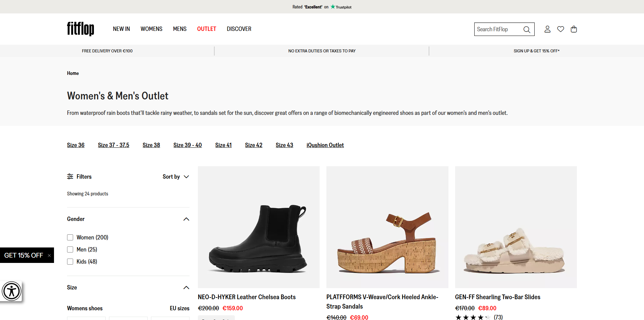Close the GET 15% OFF banner

tap(49, 256)
